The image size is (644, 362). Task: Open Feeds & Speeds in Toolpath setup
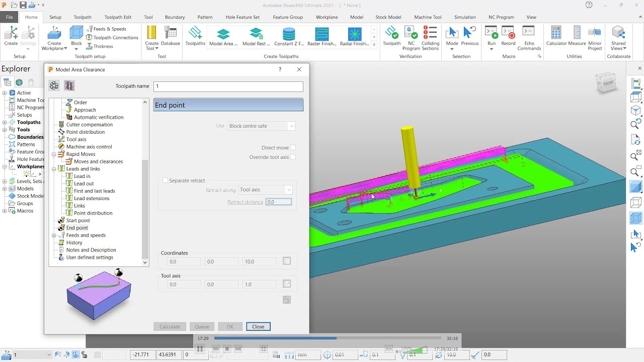pyautogui.click(x=106, y=29)
